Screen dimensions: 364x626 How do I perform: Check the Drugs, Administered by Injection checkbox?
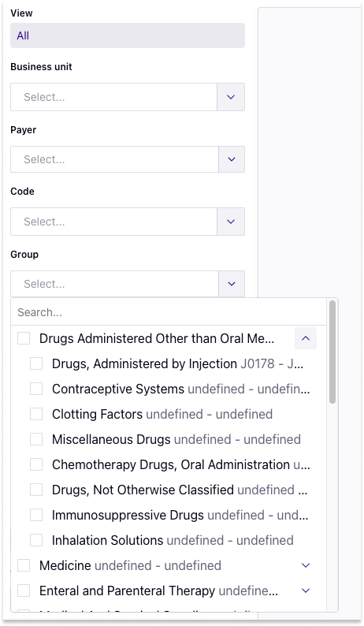[36, 363]
